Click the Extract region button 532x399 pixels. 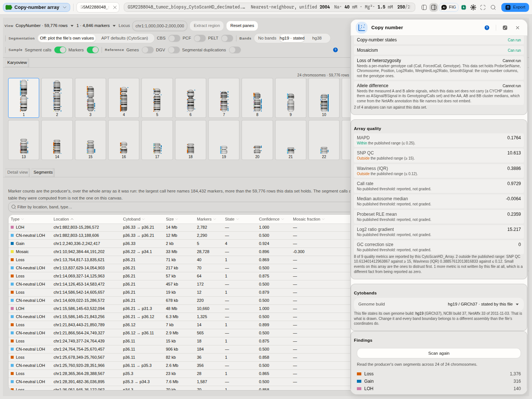(x=207, y=26)
